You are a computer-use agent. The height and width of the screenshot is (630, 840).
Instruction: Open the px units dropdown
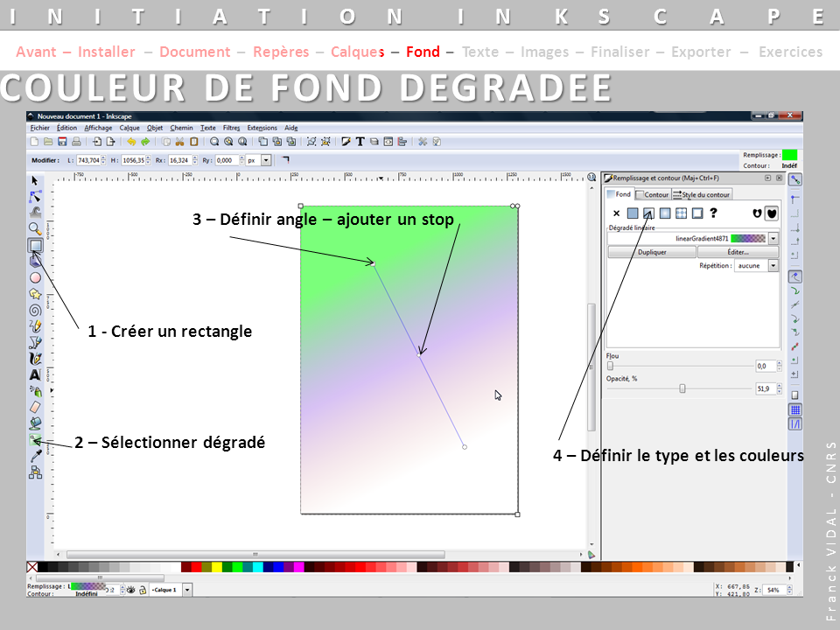(x=266, y=160)
